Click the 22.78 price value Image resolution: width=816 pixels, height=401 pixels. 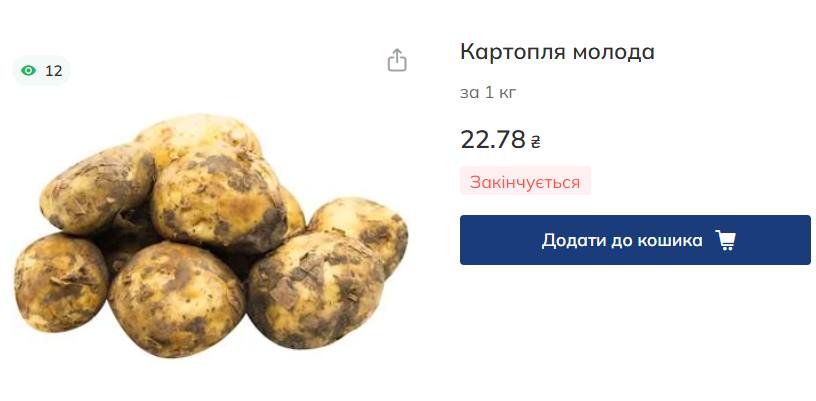(493, 139)
